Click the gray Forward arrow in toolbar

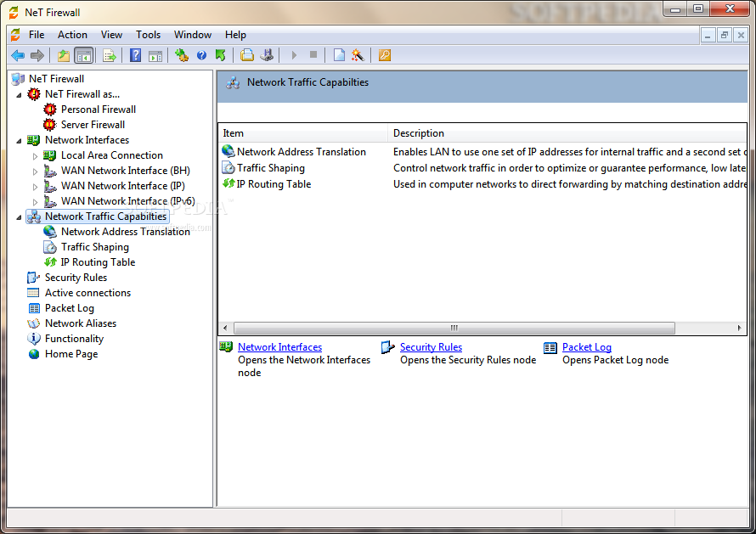pos(37,55)
